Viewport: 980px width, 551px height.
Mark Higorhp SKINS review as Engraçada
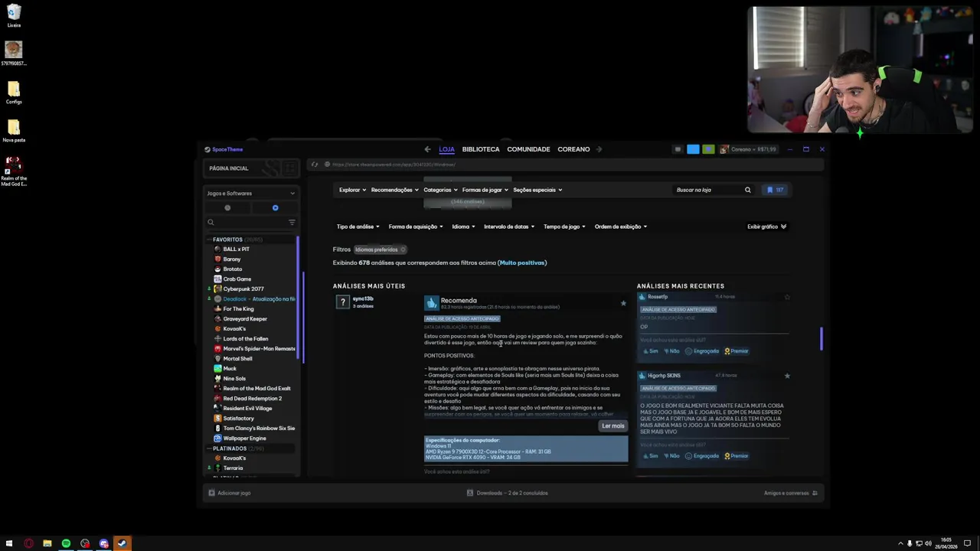pos(702,456)
